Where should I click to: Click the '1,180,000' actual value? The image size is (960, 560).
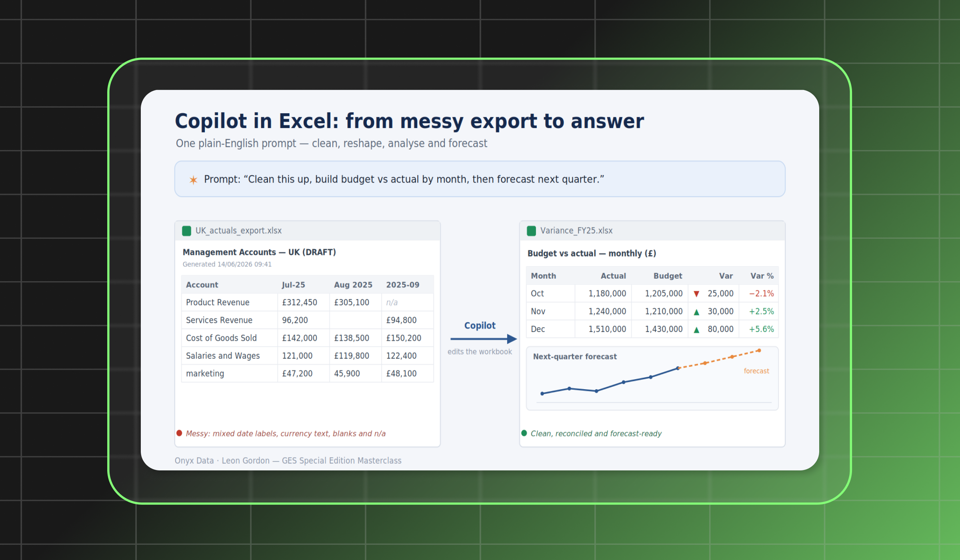(607, 294)
